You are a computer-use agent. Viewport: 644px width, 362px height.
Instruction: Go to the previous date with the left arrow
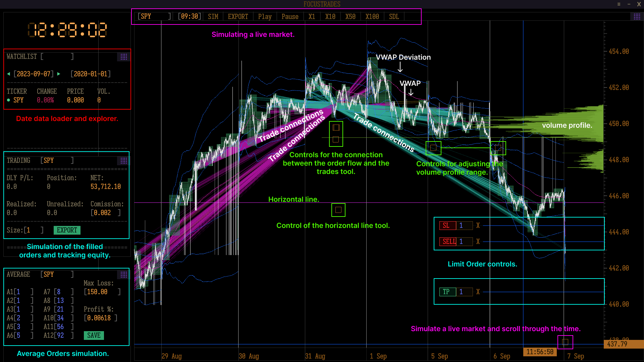click(x=8, y=74)
